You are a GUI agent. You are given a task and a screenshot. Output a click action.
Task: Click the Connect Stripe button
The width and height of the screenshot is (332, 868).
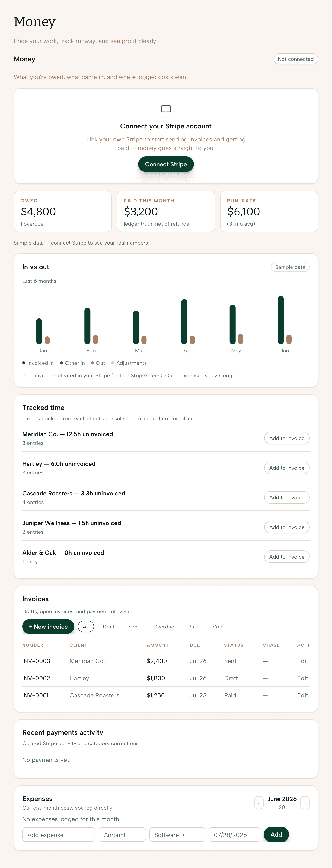[166, 164]
